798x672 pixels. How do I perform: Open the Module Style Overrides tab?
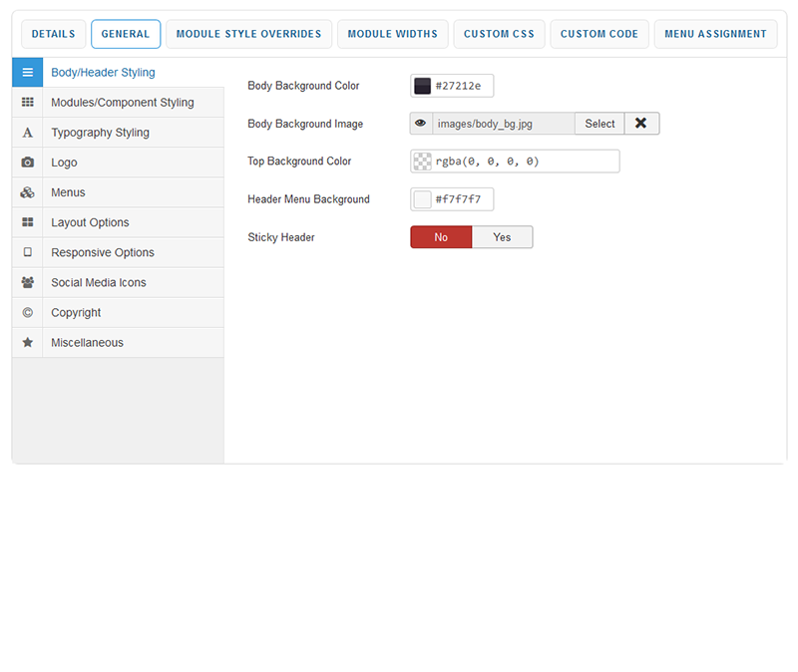248,34
